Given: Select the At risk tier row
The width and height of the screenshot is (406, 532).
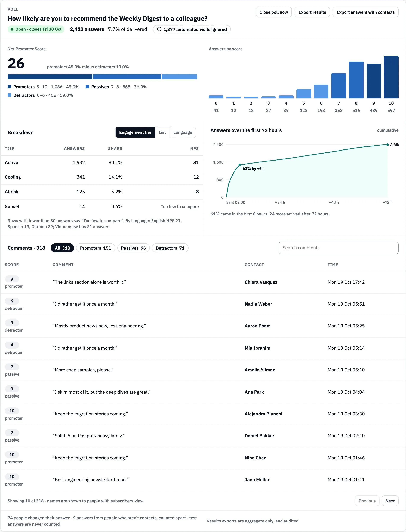Looking at the screenshot, I should coord(102,192).
